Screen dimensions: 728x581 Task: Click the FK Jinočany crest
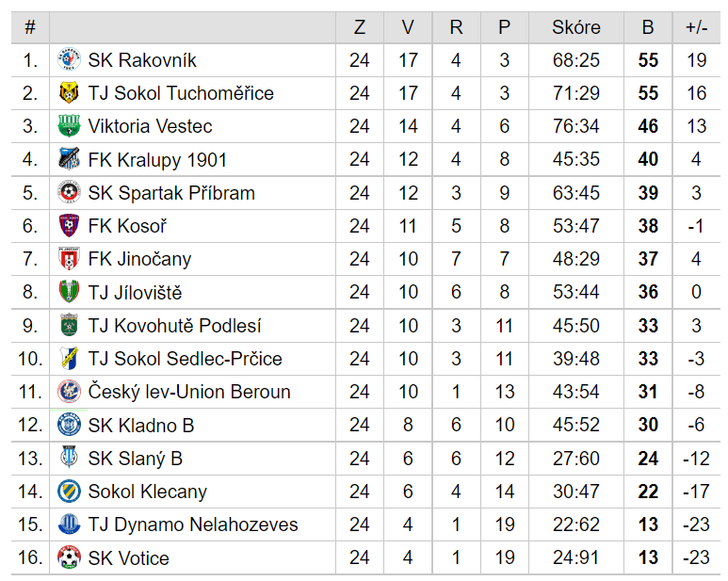pos(69,258)
